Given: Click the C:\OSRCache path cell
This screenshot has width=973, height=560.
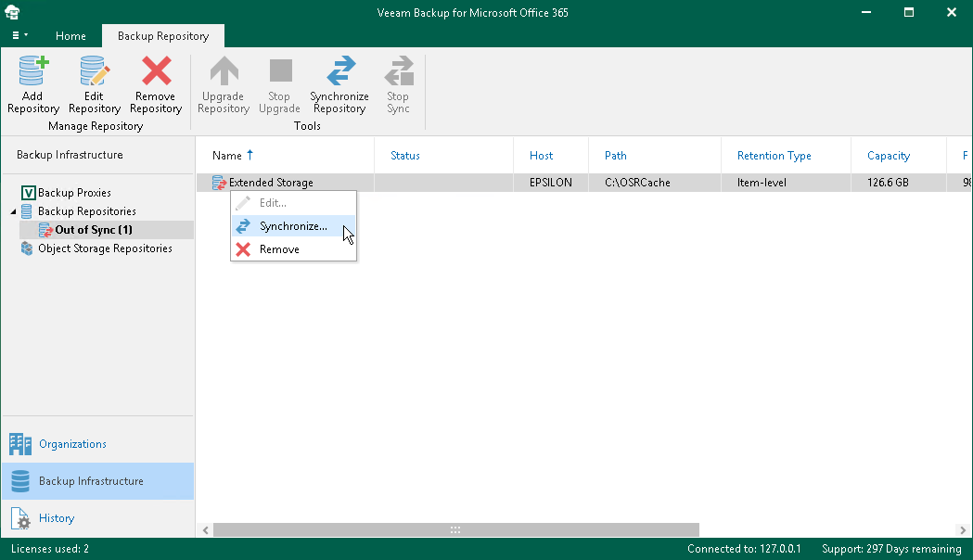Looking at the screenshot, I should [637, 183].
